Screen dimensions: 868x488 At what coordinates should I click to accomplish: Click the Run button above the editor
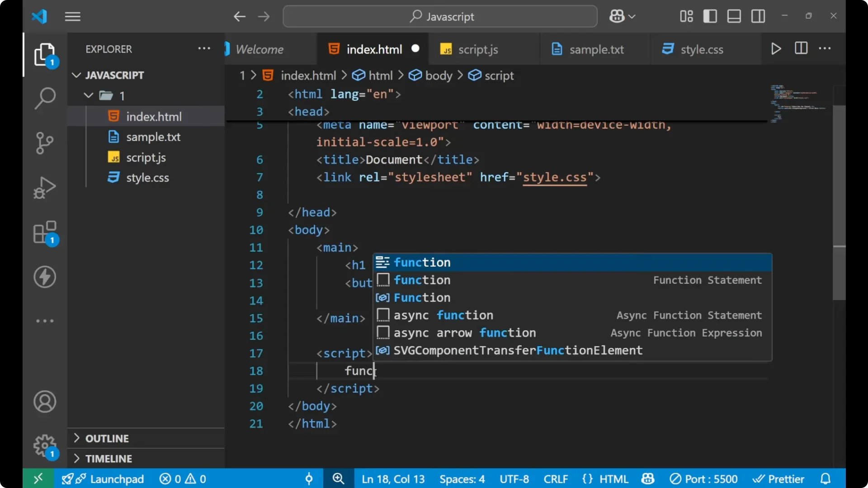point(776,48)
